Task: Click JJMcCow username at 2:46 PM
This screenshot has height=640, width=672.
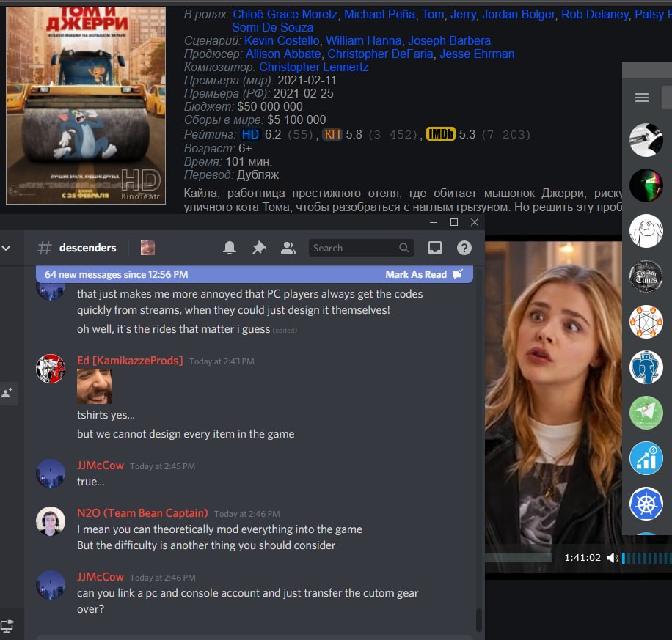Action: 101,577
